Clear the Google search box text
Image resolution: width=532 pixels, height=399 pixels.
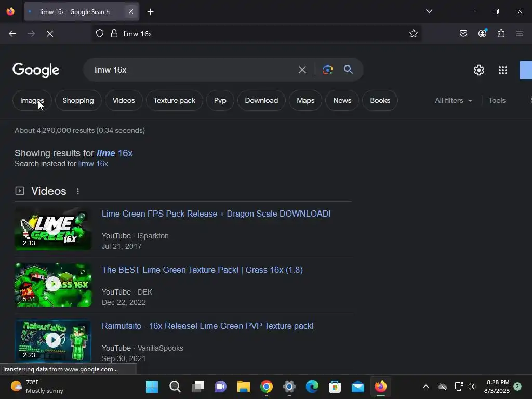click(x=302, y=70)
